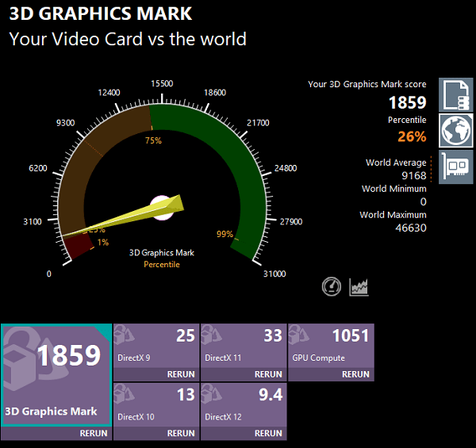Click the 15500 gauge label
Viewport: 476px width, 448px height.
162,84
